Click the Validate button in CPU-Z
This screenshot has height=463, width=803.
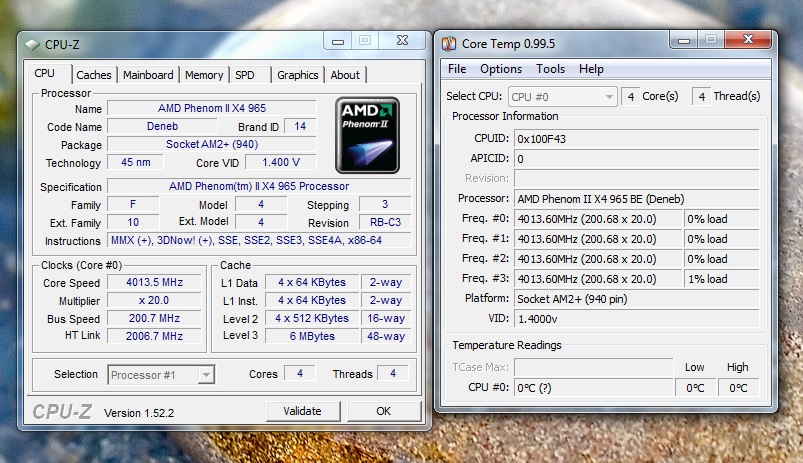pos(303,411)
